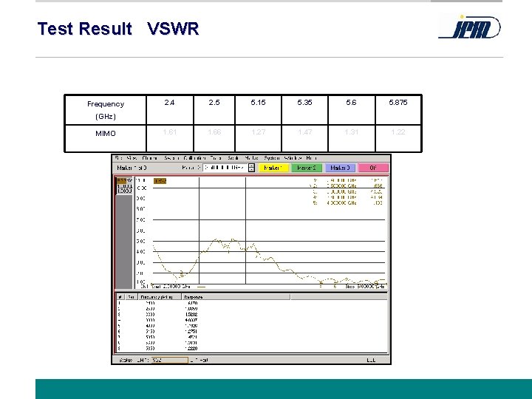
Task: Select the blue Marker 3 button
Action: 340,168
